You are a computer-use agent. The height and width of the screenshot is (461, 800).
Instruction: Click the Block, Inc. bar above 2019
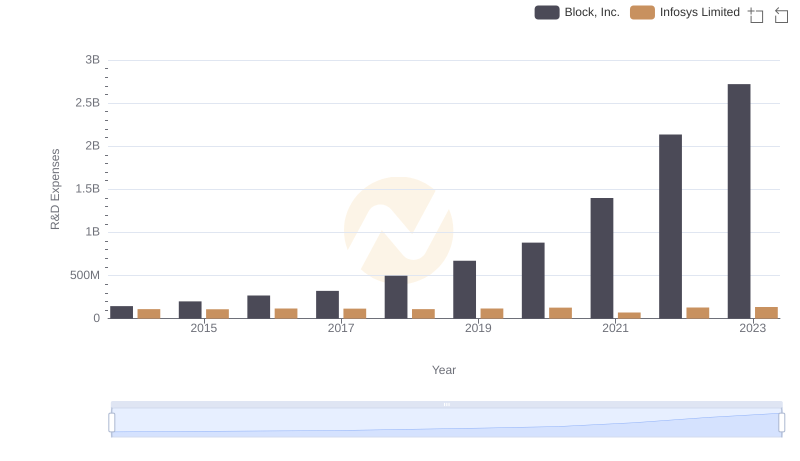(x=464, y=290)
